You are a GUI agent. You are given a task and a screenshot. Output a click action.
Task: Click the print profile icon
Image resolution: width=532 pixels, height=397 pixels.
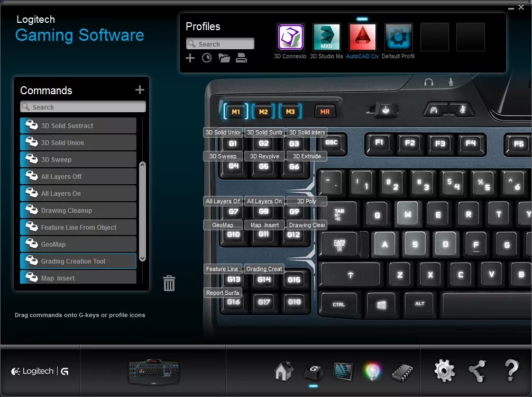241,58
